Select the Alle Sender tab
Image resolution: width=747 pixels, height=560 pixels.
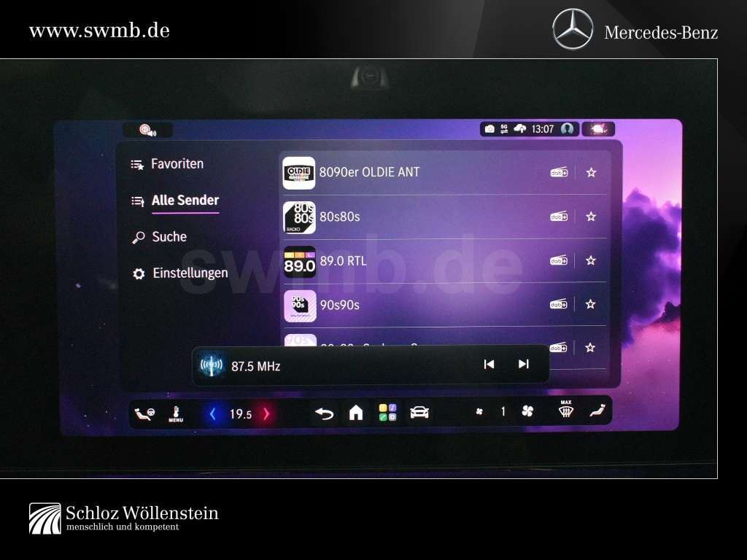[175, 201]
